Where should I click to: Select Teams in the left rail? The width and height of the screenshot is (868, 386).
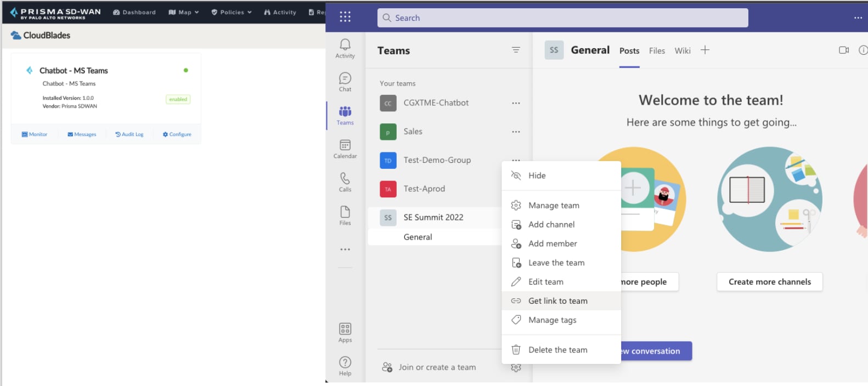click(x=345, y=116)
